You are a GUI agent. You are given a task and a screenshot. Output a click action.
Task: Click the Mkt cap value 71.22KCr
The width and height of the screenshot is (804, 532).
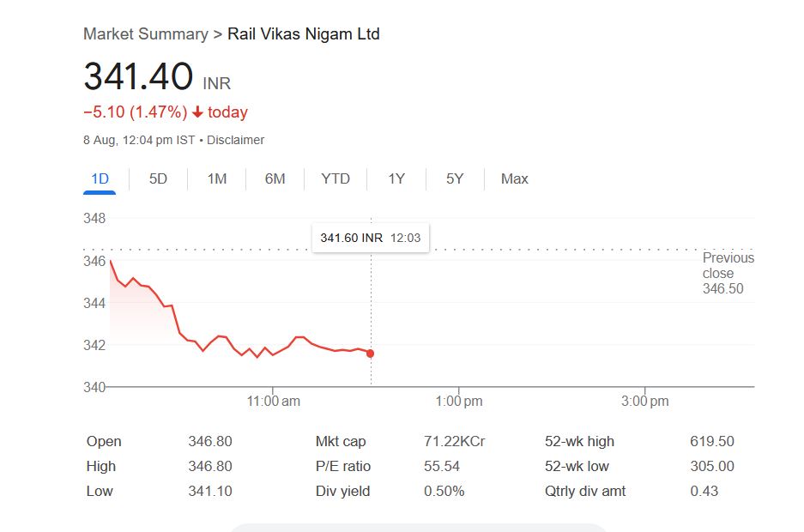454,441
